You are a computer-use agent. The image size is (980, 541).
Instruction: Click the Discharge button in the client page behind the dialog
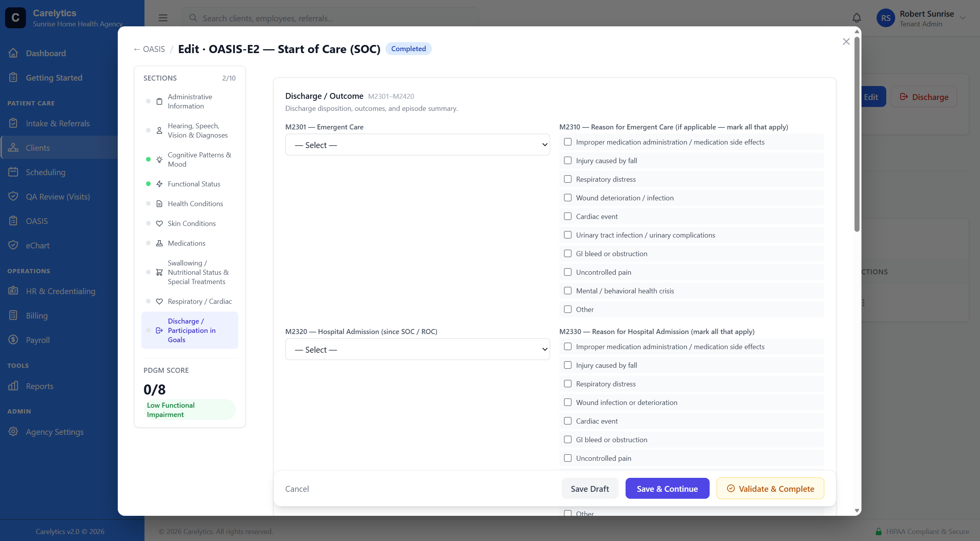tap(924, 97)
